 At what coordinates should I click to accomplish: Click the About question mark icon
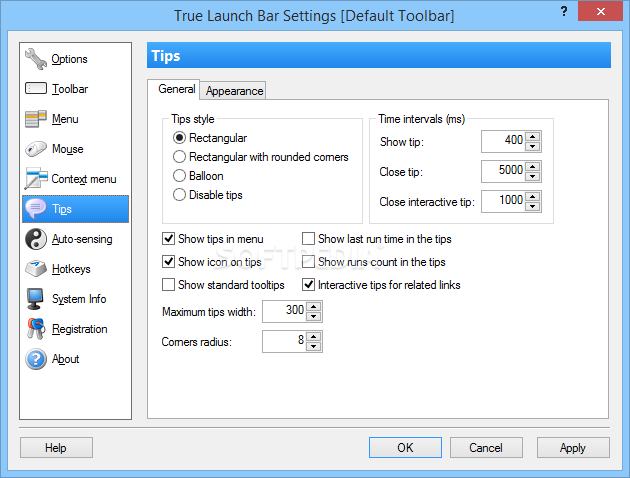tap(36, 359)
